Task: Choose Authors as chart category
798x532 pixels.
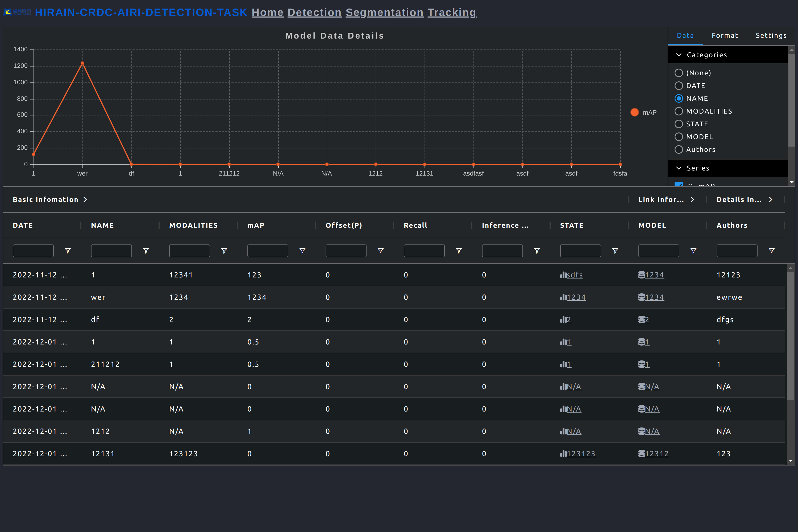Action: coord(679,149)
